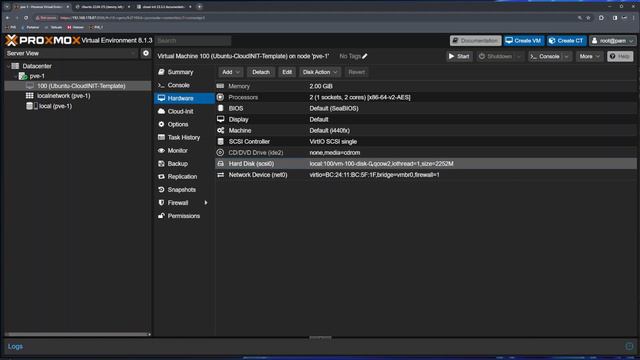Click the Network Device exchange icon
The image size is (640, 360).
tap(220, 175)
